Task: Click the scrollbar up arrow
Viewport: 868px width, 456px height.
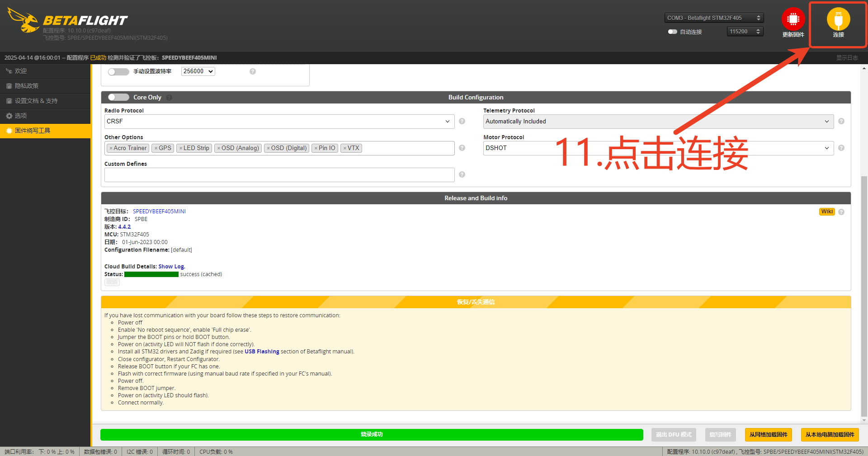Action: point(864,68)
